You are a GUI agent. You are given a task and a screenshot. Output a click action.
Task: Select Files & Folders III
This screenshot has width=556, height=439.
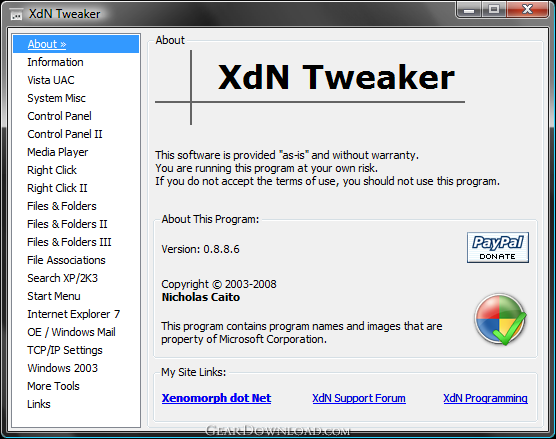click(69, 242)
